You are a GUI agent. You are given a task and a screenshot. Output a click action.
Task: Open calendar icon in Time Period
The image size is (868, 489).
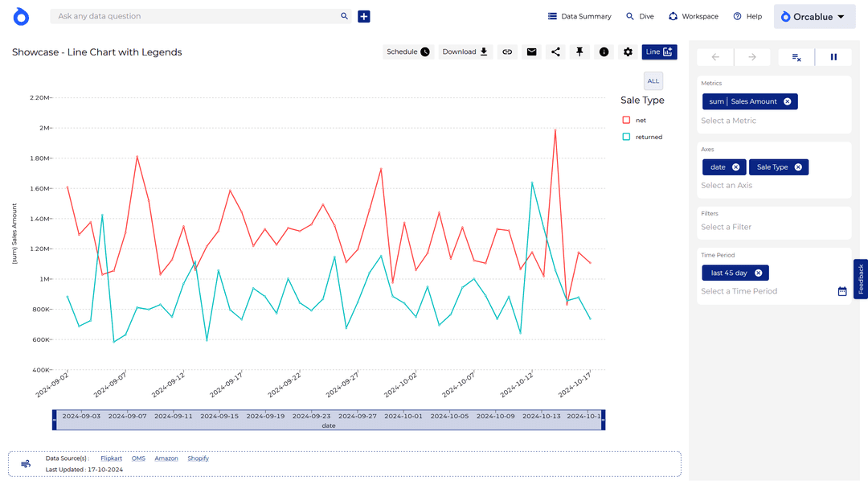coord(841,291)
